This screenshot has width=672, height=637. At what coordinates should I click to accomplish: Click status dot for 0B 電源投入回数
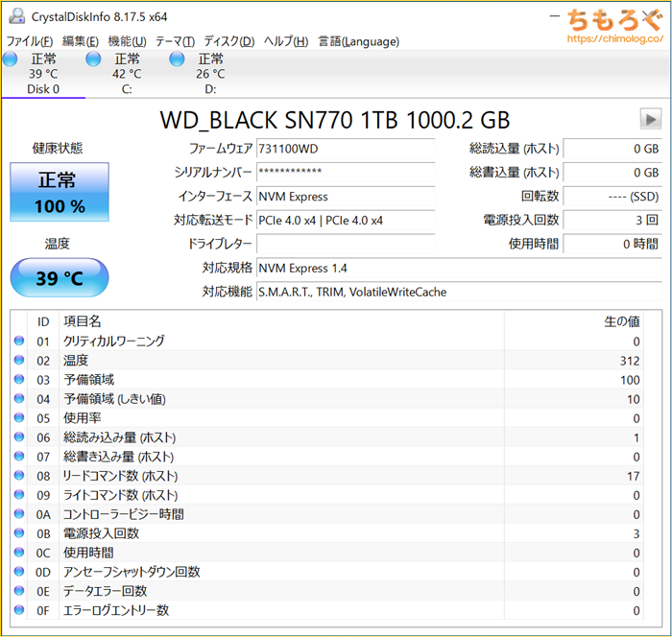point(19,532)
